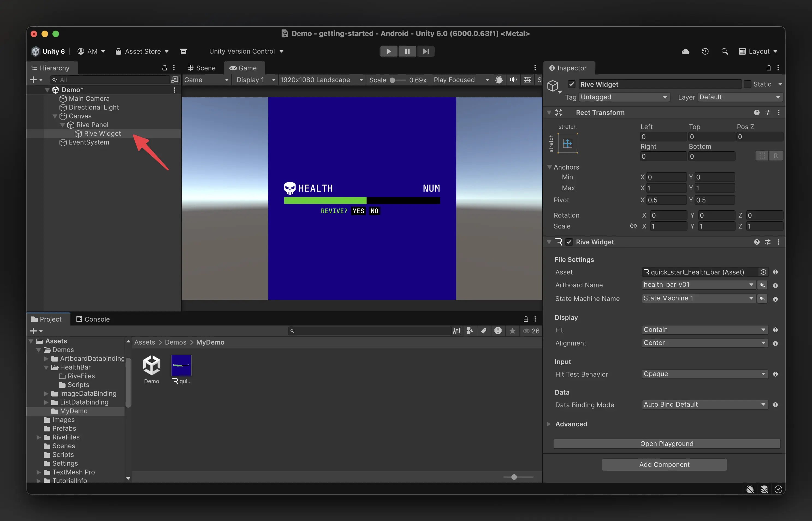Click the Package Manager box icon
This screenshot has height=521, width=812.
pyautogui.click(x=183, y=51)
